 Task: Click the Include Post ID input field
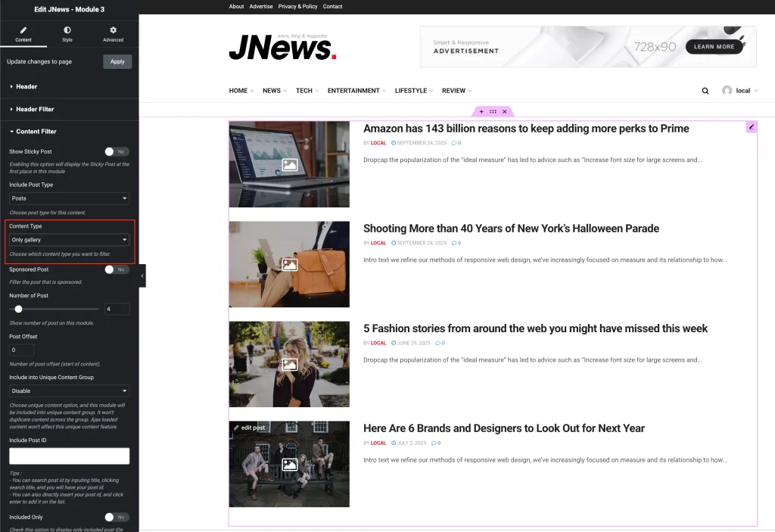(69, 456)
